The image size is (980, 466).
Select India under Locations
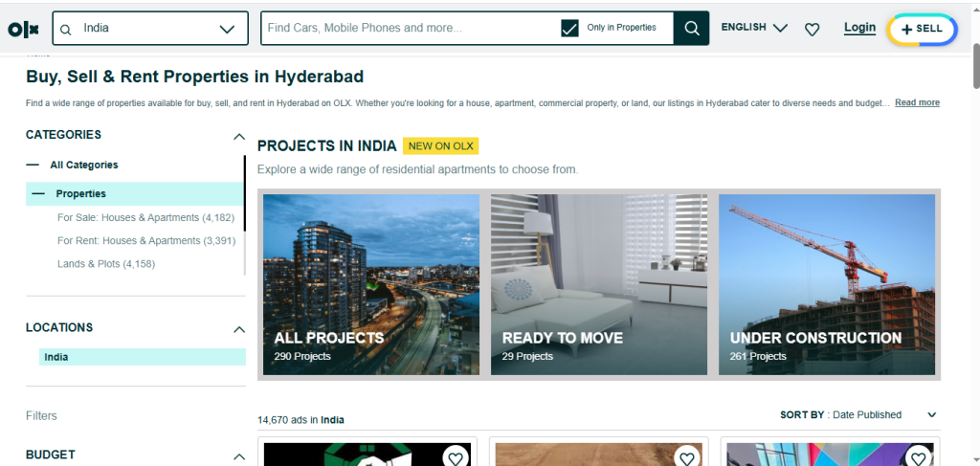point(142,357)
